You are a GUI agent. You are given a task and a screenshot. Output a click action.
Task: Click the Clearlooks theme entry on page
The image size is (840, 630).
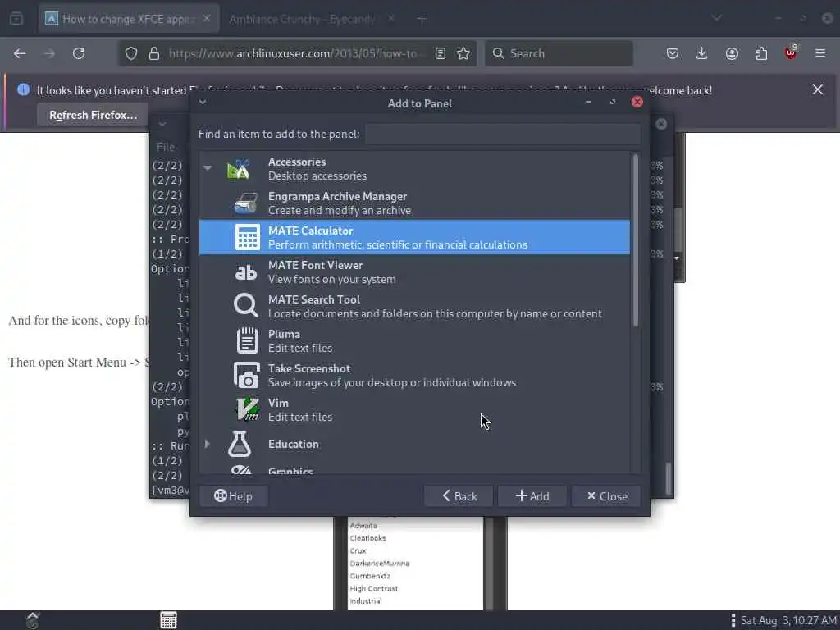(367, 538)
